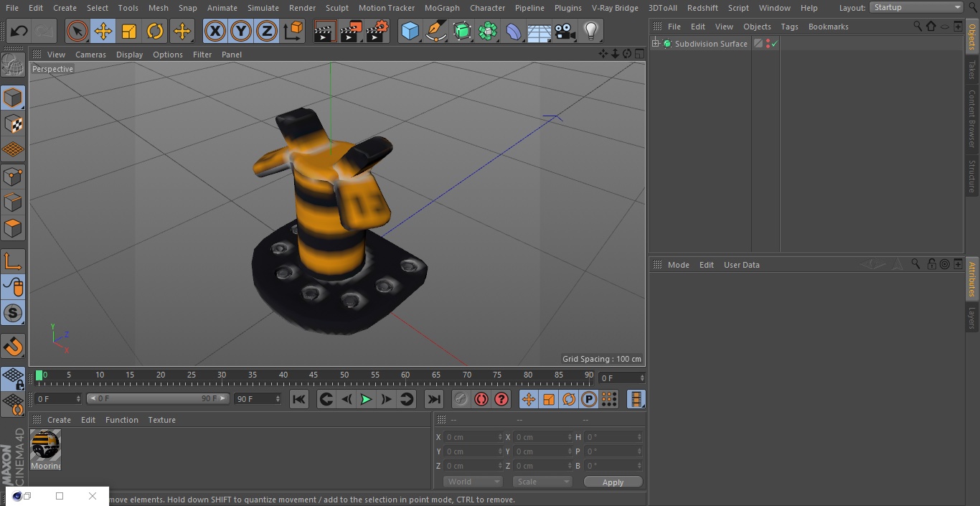Click the Undo arrow icon

point(19,31)
